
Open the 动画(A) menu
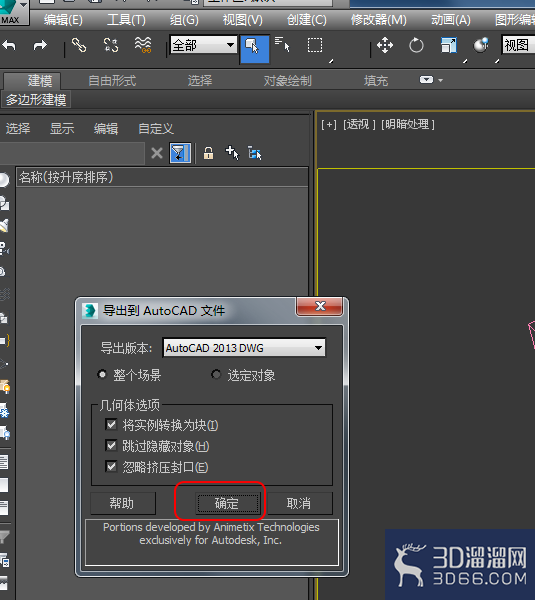click(x=451, y=20)
